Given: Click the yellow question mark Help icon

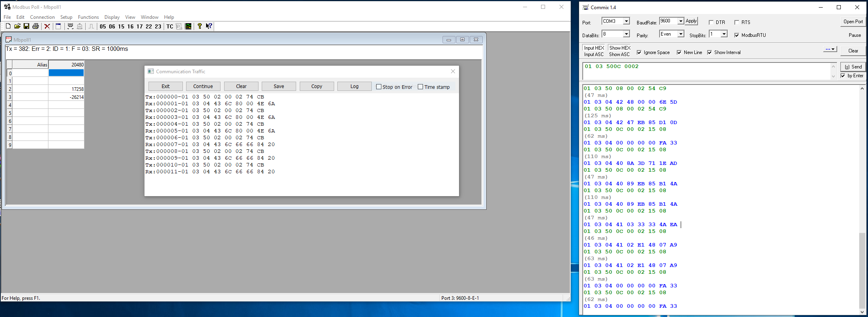Looking at the screenshot, I should 200,26.
